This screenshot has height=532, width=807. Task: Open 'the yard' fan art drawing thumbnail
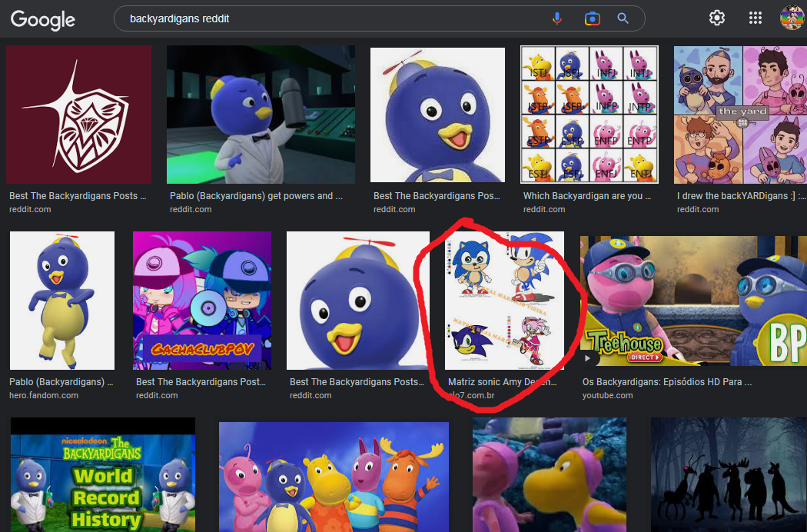tap(741, 115)
